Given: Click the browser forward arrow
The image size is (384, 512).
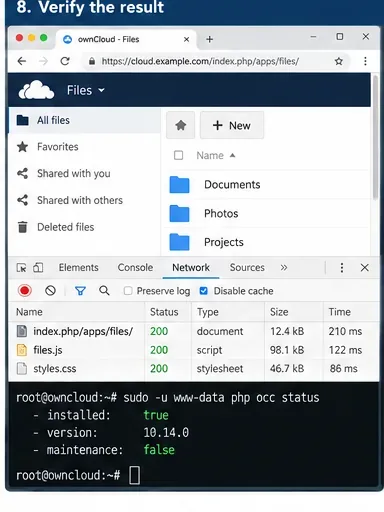Looking at the screenshot, I should click(x=43, y=61).
